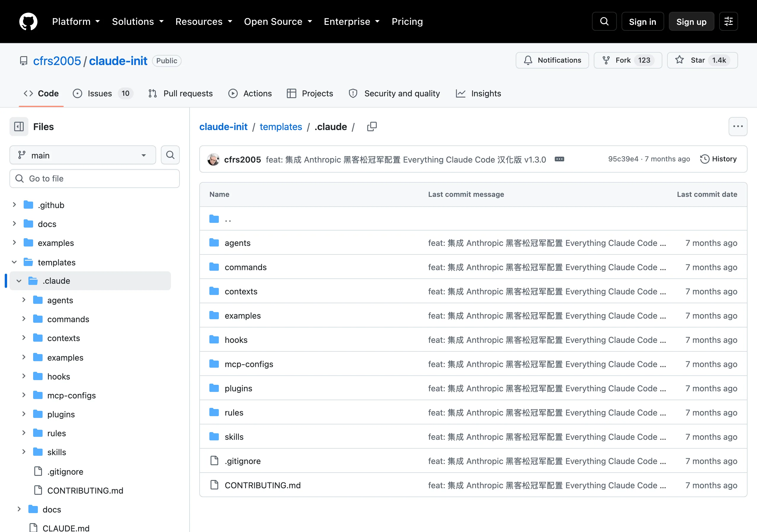This screenshot has width=757, height=532.
Task: Click the History clock icon
Action: [705, 159]
